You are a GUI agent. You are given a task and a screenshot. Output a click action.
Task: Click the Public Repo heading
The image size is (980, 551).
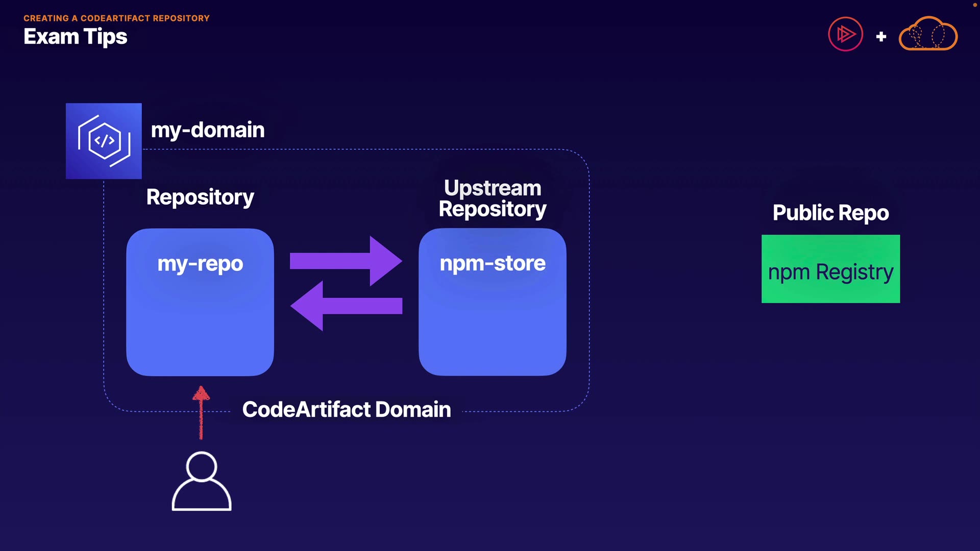(830, 213)
